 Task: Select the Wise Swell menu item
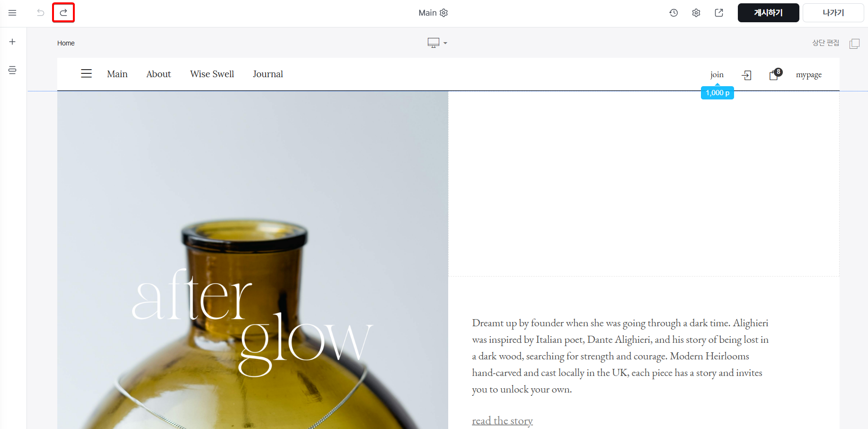(212, 74)
